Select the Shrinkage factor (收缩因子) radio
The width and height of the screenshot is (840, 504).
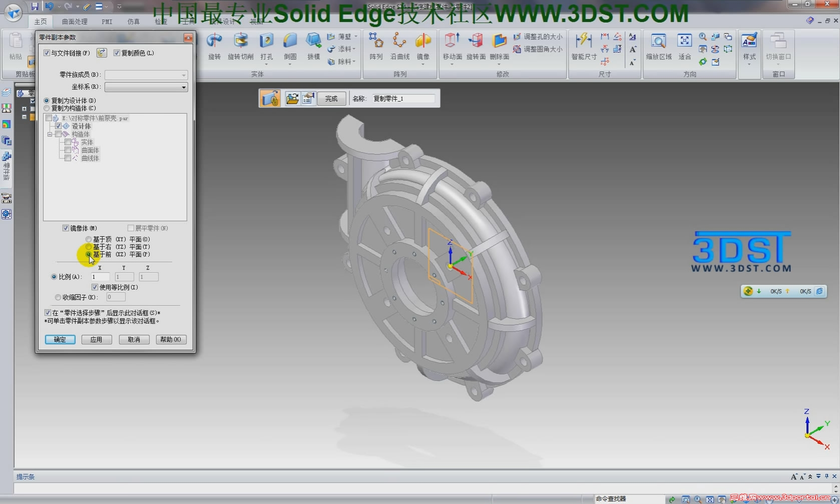coord(58,297)
